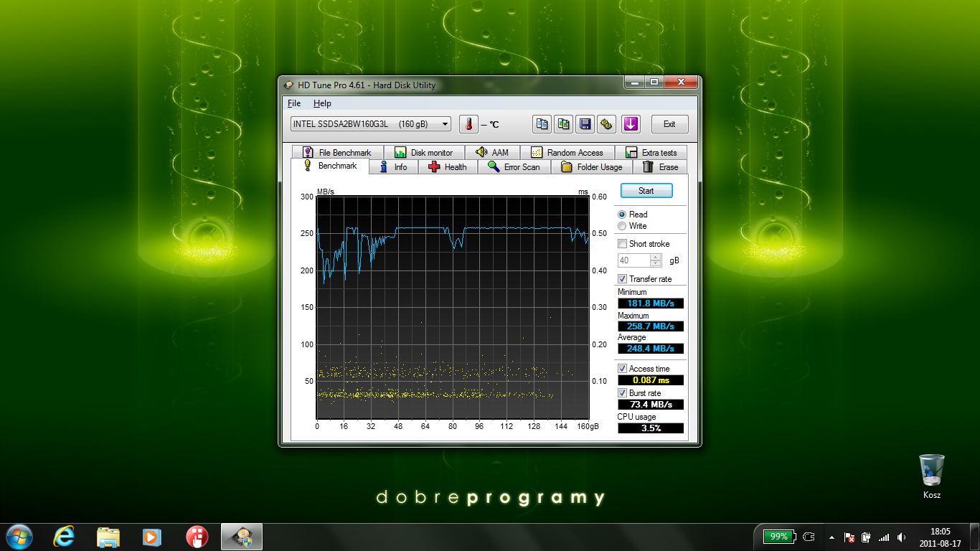Screen dimensions: 980x551
Task: Select the Write radio button
Action: [622, 226]
